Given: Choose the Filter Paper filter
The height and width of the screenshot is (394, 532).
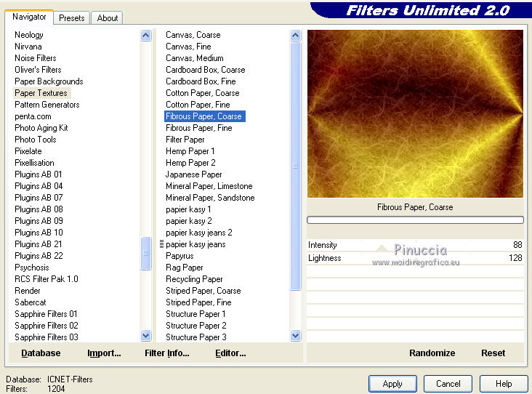Looking at the screenshot, I should pyautogui.click(x=185, y=140).
